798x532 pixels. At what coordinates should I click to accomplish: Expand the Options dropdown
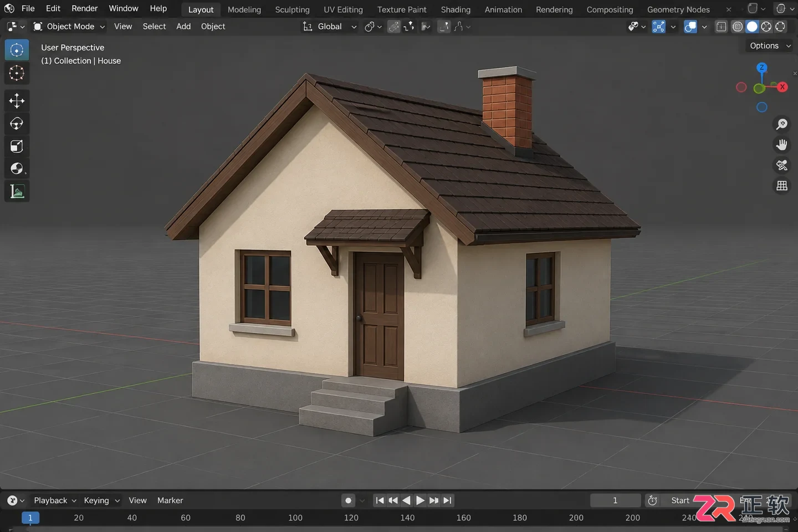click(769, 46)
